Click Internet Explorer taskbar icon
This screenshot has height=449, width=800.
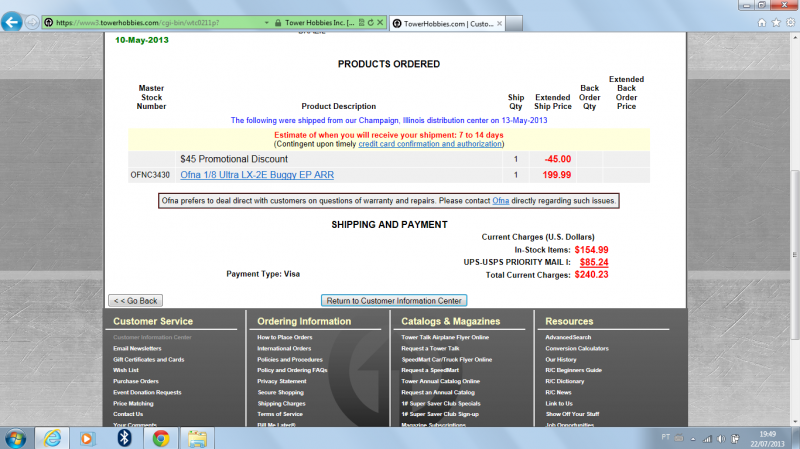53,439
